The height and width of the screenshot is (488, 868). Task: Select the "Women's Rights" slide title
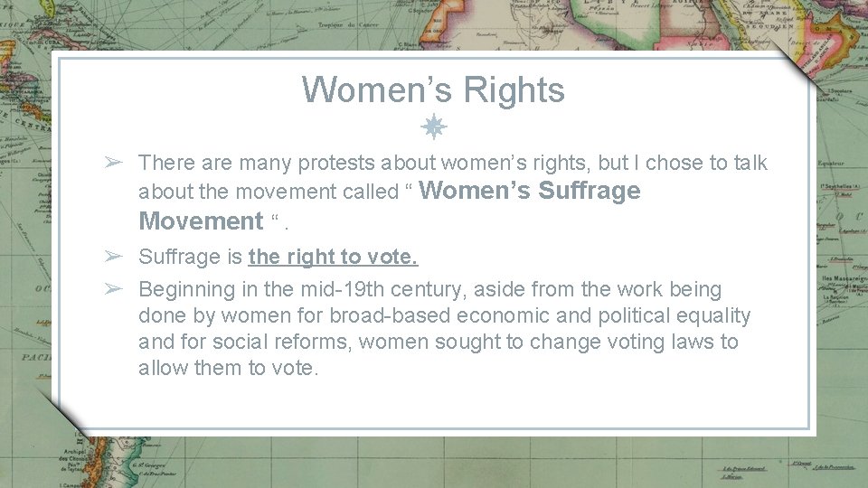(433, 89)
